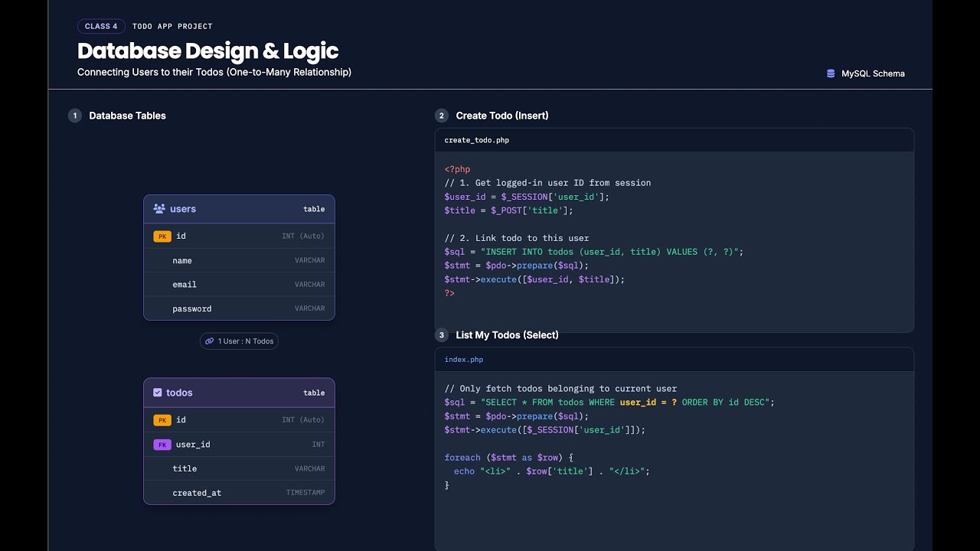This screenshot has width=980, height=551.
Task: Click the 'INSERT INTO todos' SQL line
Action: (594, 252)
